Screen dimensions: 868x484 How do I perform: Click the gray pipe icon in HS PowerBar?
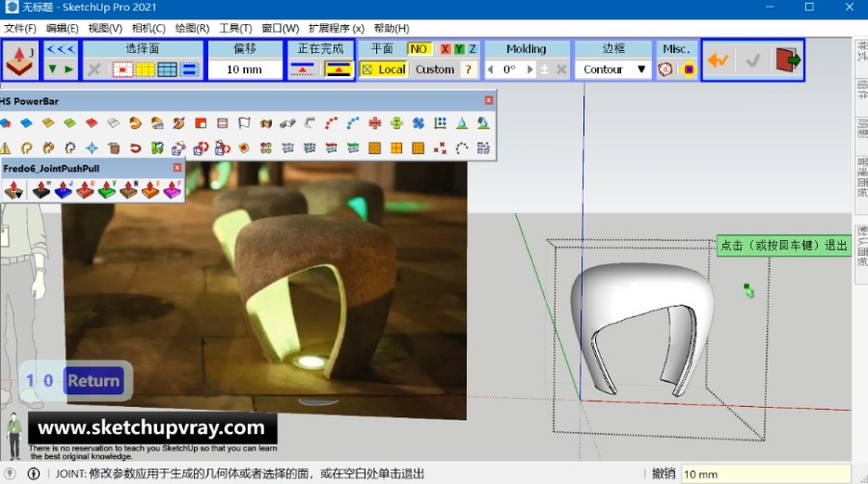point(287,122)
